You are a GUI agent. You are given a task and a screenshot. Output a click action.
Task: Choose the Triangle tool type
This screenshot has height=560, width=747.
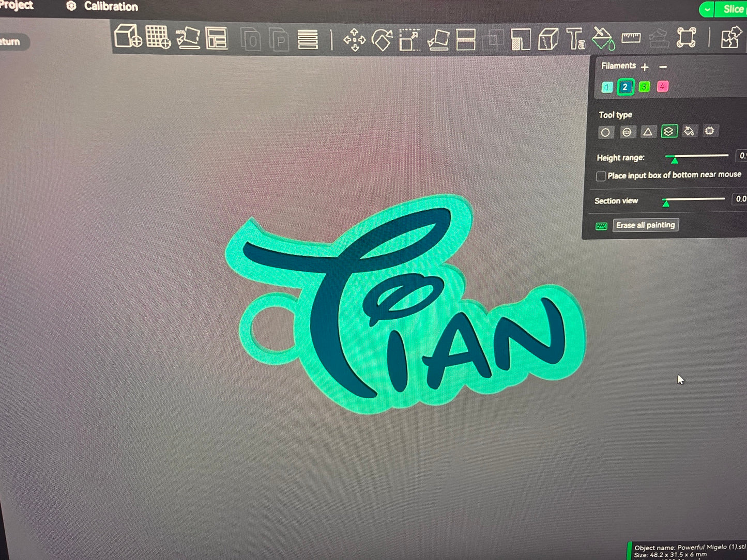[x=647, y=132]
